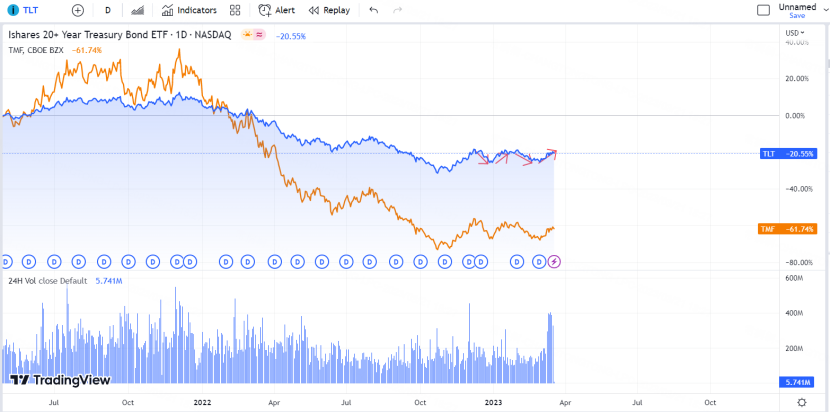The image size is (830, 412).
Task: Open the USD currency dropdown
Action: [795, 34]
